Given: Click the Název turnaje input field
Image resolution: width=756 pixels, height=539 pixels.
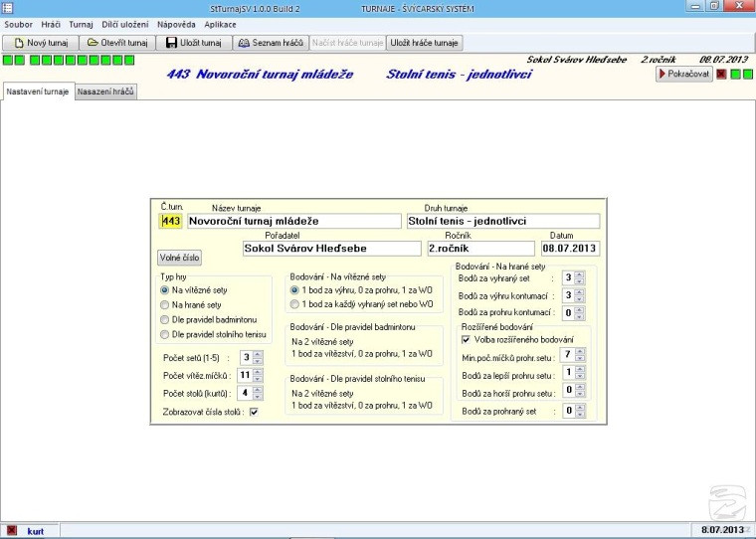Looking at the screenshot, I should pyautogui.click(x=294, y=222).
